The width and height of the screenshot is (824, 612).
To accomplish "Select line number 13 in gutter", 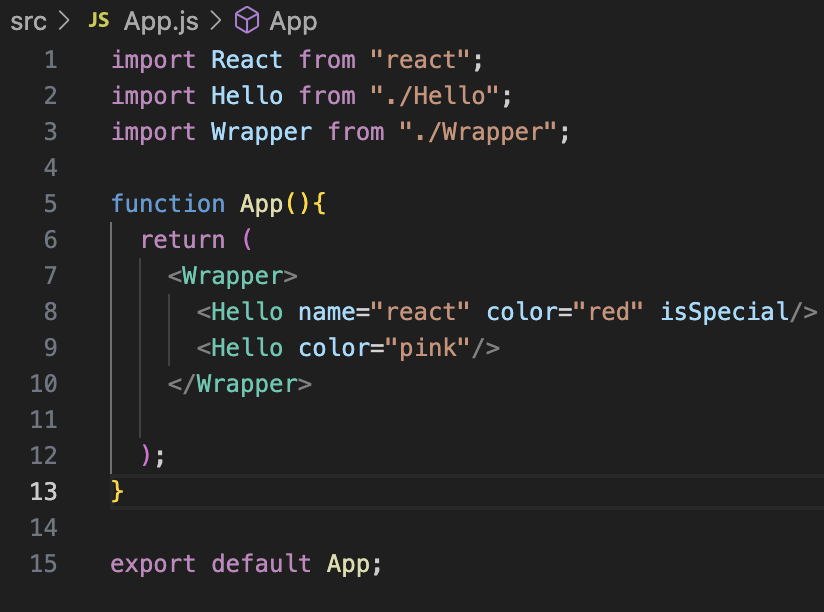I will click(x=44, y=492).
